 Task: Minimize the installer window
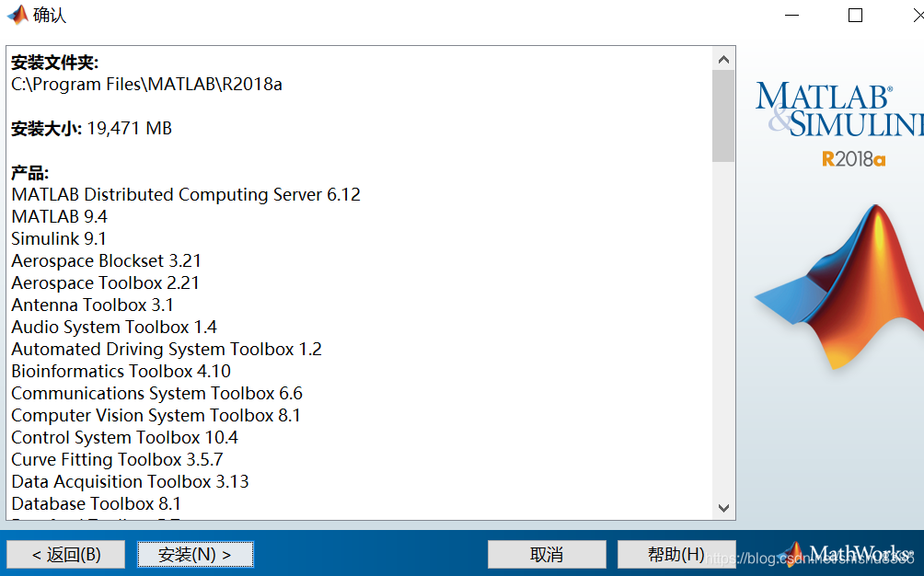click(x=792, y=16)
